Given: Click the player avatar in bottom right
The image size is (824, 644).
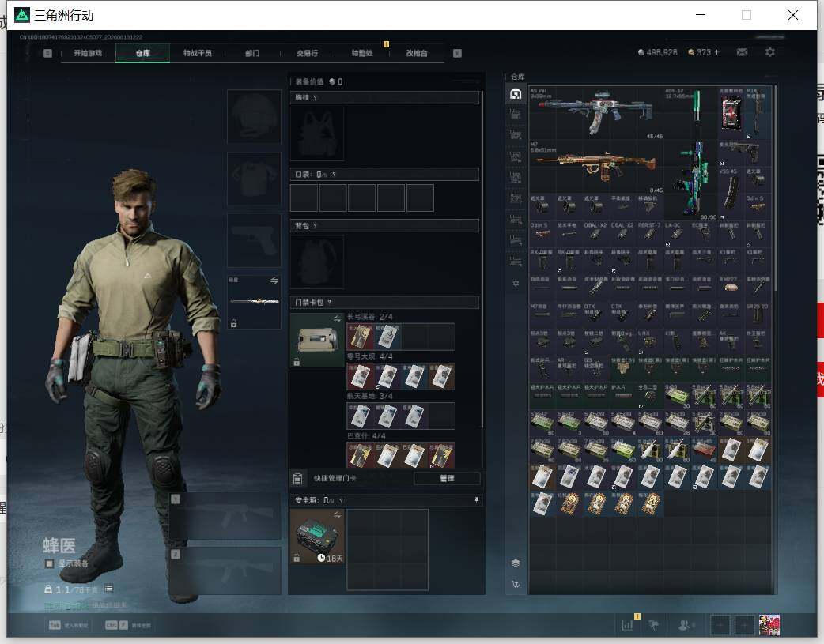Looking at the screenshot, I should point(769,625).
